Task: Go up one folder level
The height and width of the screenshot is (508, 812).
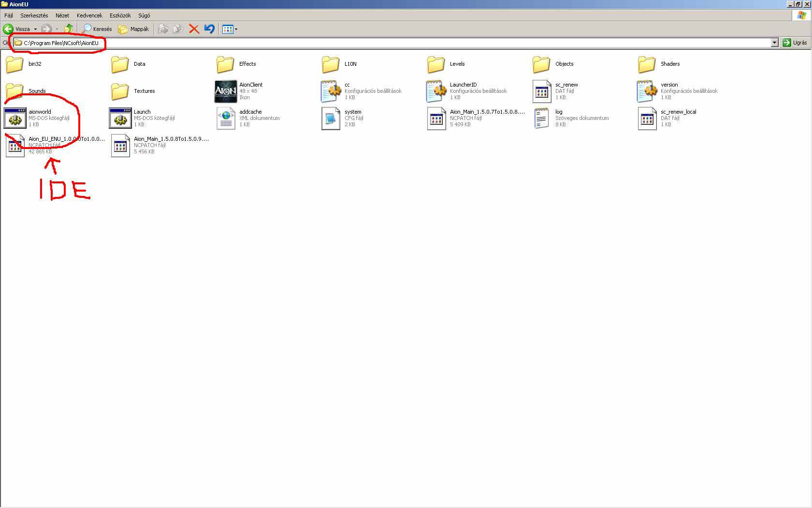Action: (69, 29)
